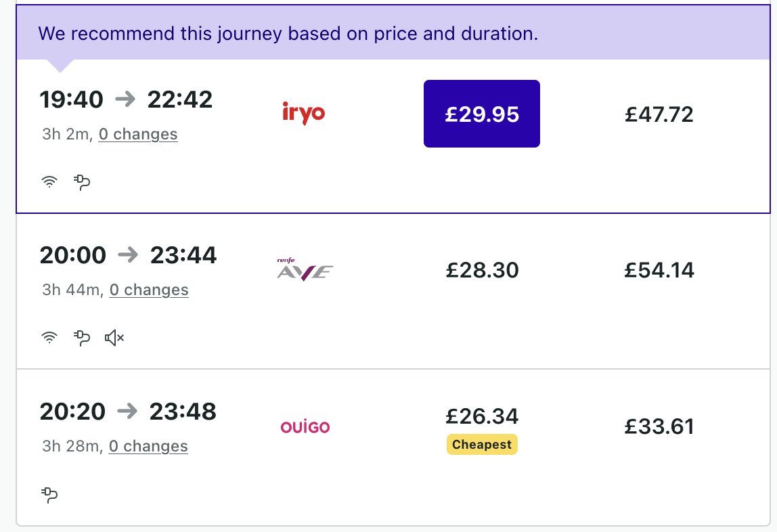Choose the £54.14 fare on the 20:00 train
The height and width of the screenshot is (532, 777).
tap(659, 270)
